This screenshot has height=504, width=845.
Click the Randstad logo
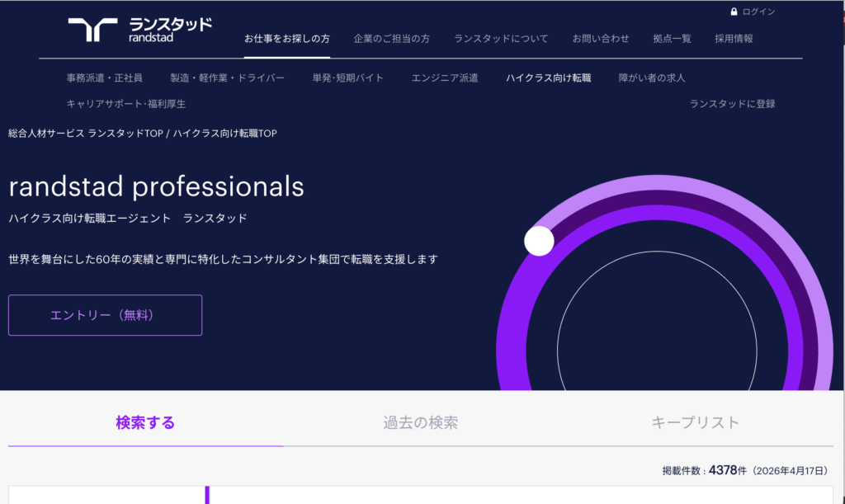pyautogui.click(x=139, y=29)
